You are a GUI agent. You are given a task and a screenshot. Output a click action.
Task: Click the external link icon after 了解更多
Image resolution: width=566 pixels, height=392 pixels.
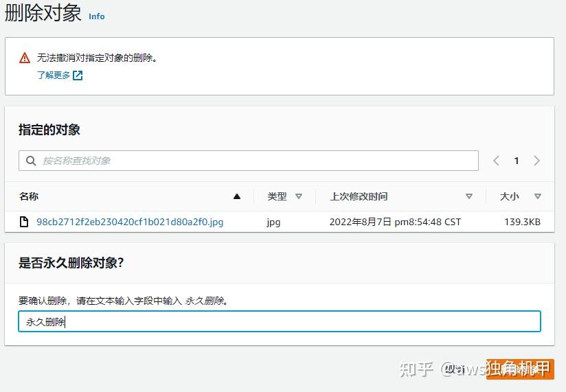tap(78, 76)
